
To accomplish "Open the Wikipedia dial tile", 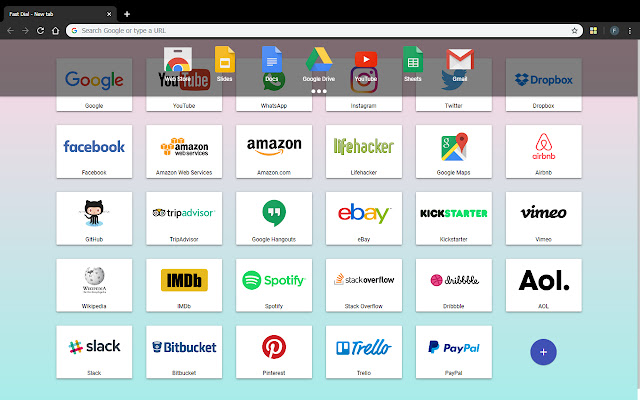I will [x=94, y=285].
